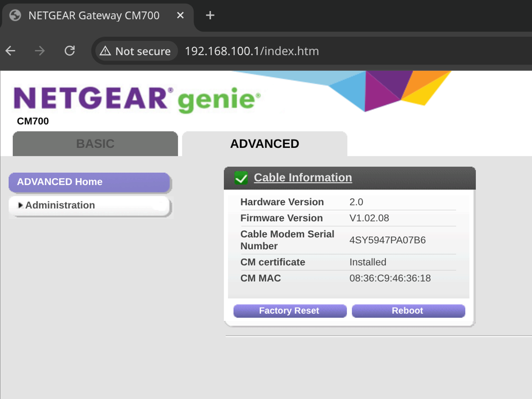This screenshot has height=399, width=532.
Task: Click the globe favicon on the tab
Action: click(x=15, y=15)
